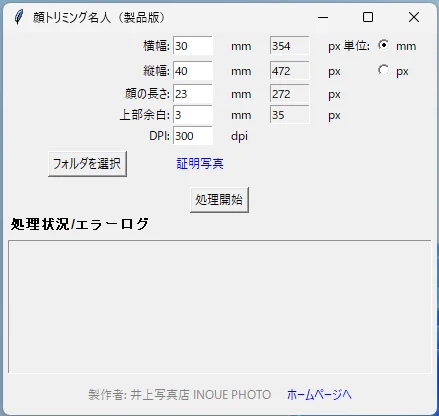This screenshot has height=416, width=439.
Task: Maximize the 顔トリミング名人 window
Action: pos(368,17)
